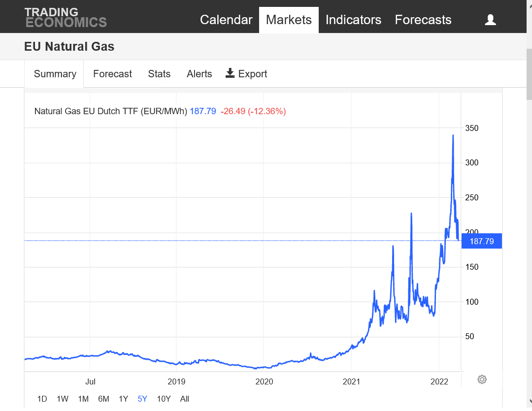Display All historical data range

(x=185, y=399)
